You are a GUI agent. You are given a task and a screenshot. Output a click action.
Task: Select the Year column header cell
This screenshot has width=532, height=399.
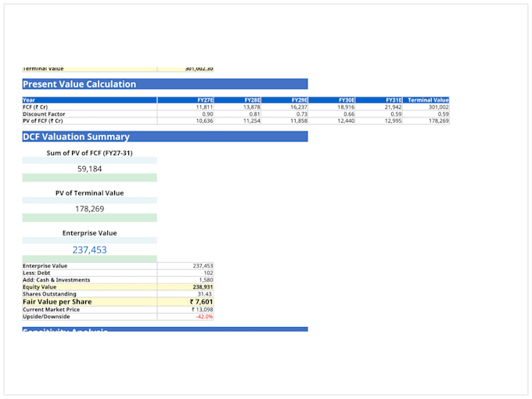pos(89,100)
